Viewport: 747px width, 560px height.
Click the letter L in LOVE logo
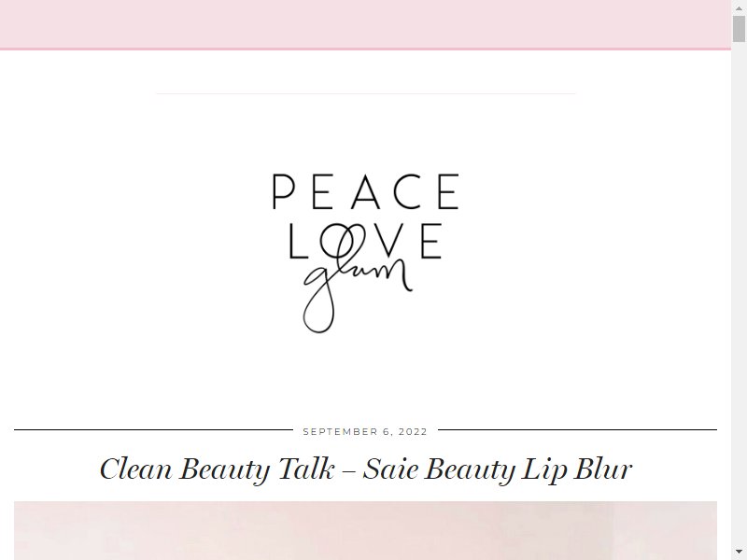299,241
